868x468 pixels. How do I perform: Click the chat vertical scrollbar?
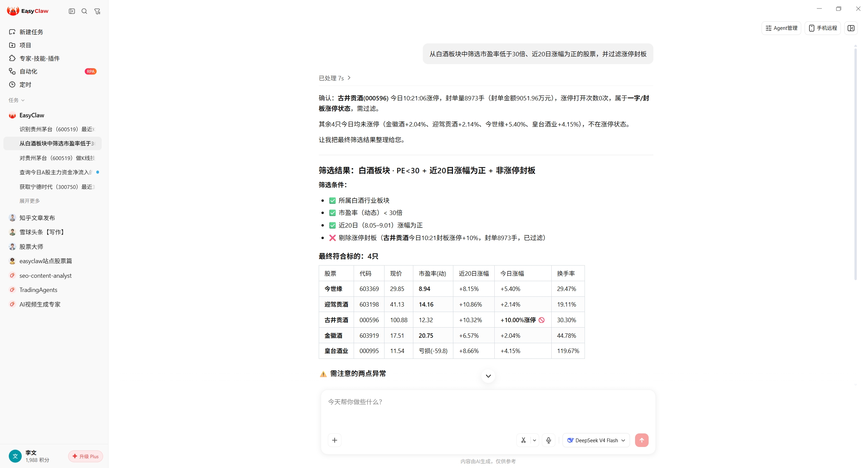(855, 164)
